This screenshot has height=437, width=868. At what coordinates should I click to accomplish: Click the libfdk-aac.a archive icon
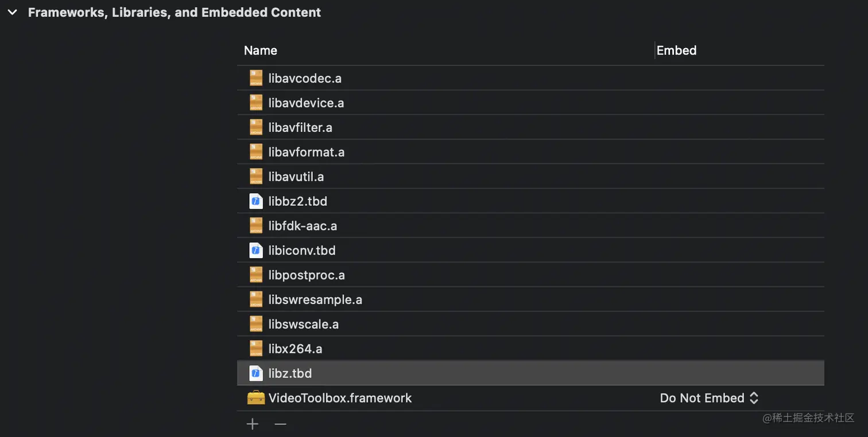coord(256,226)
